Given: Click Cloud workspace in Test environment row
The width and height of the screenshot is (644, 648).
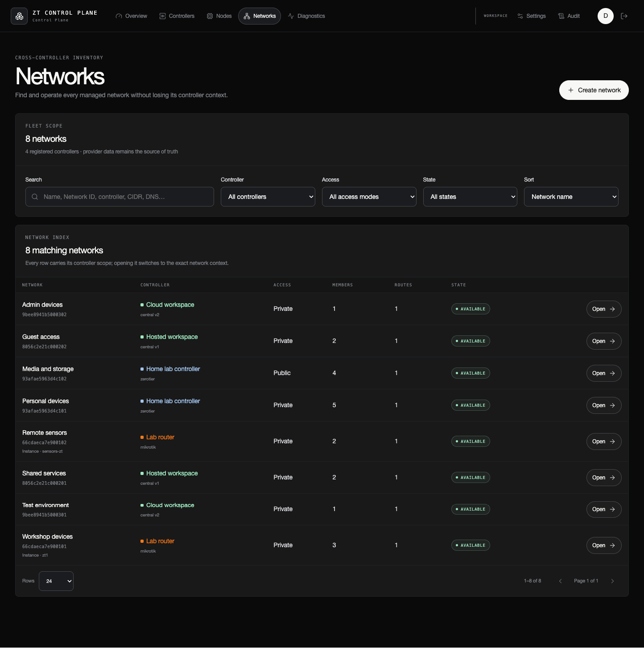Looking at the screenshot, I should (x=167, y=505).
